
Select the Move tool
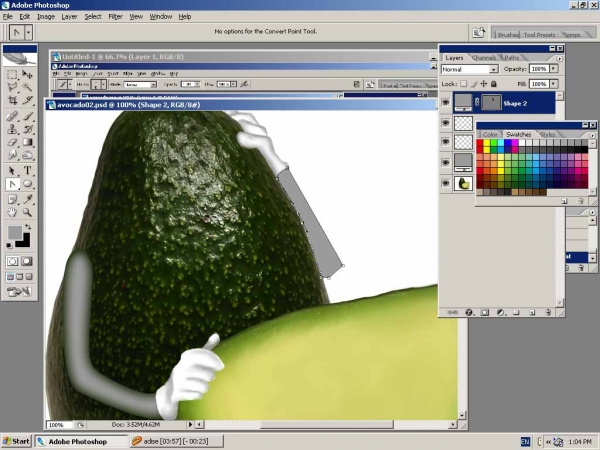[27, 74]
